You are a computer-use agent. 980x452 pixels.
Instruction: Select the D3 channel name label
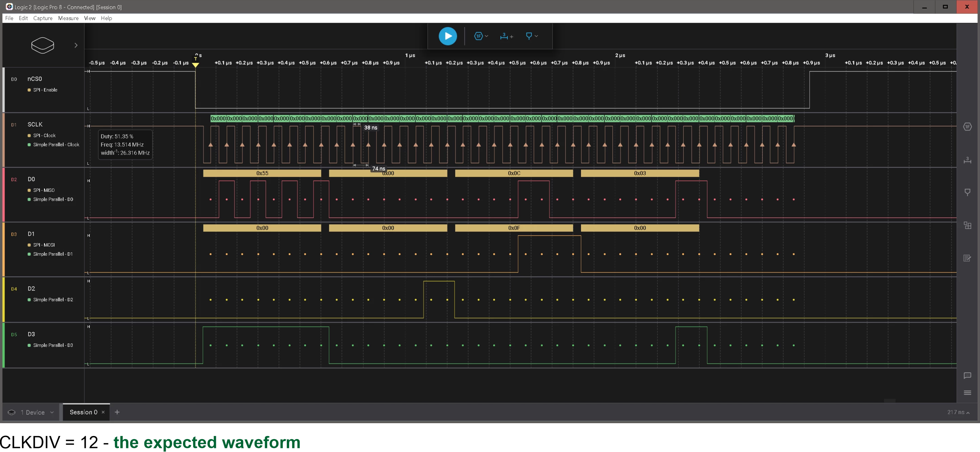(x=31, y=334)
